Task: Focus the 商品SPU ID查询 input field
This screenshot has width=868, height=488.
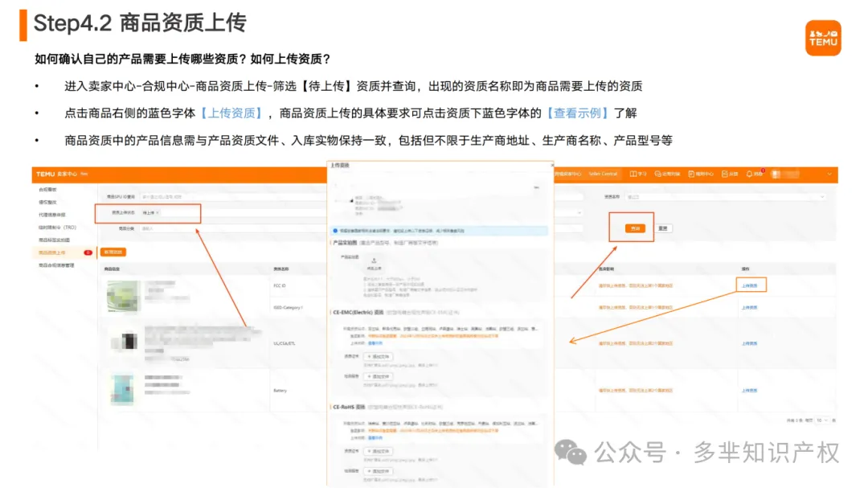Action: 232,197
